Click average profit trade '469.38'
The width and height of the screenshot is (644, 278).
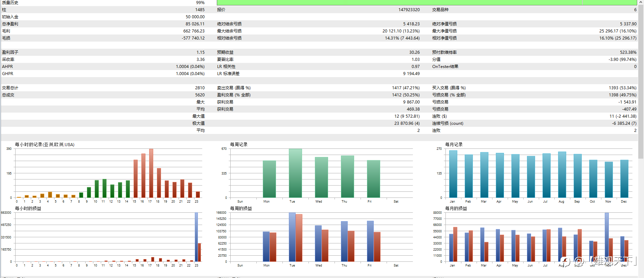click(413, 109)
